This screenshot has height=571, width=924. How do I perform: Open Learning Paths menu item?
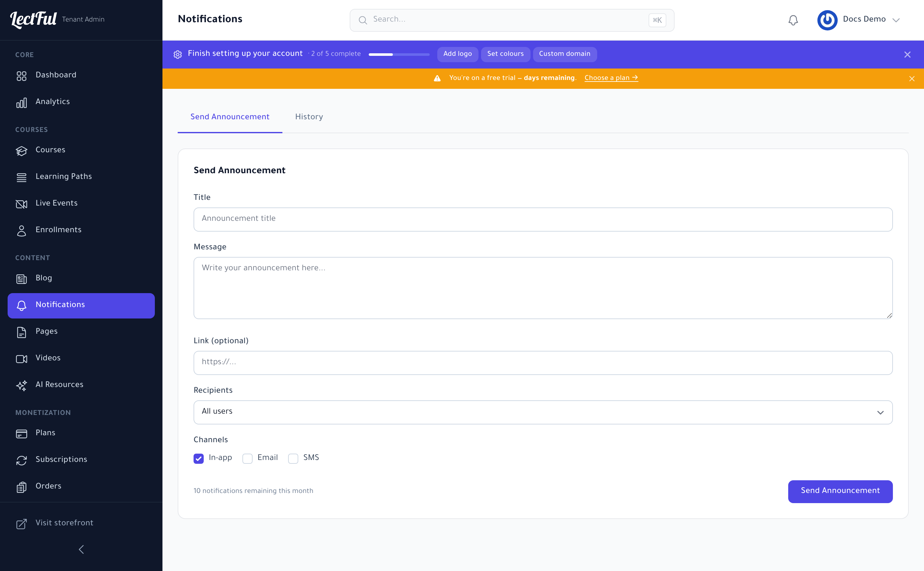coord(81,178)
